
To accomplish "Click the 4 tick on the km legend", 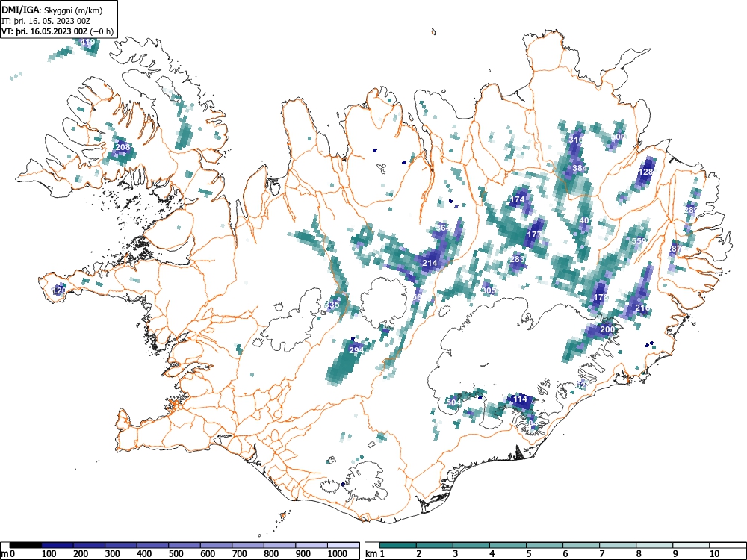I will click(492, 554).
